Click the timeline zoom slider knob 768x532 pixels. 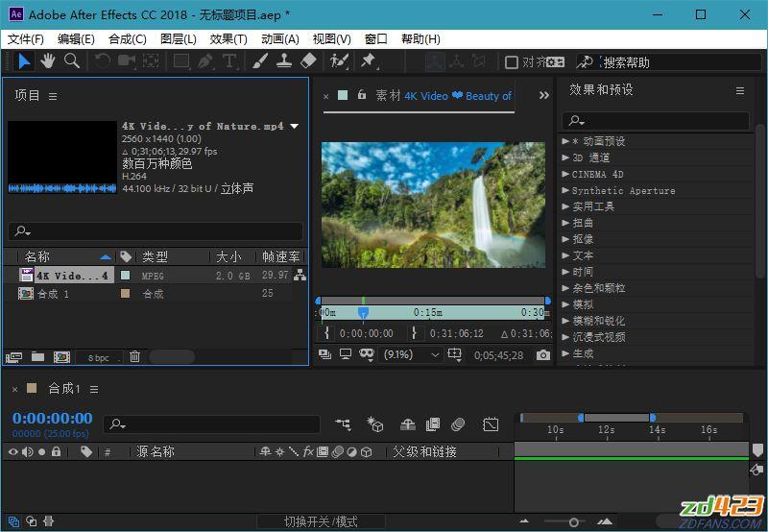(573, 522)
